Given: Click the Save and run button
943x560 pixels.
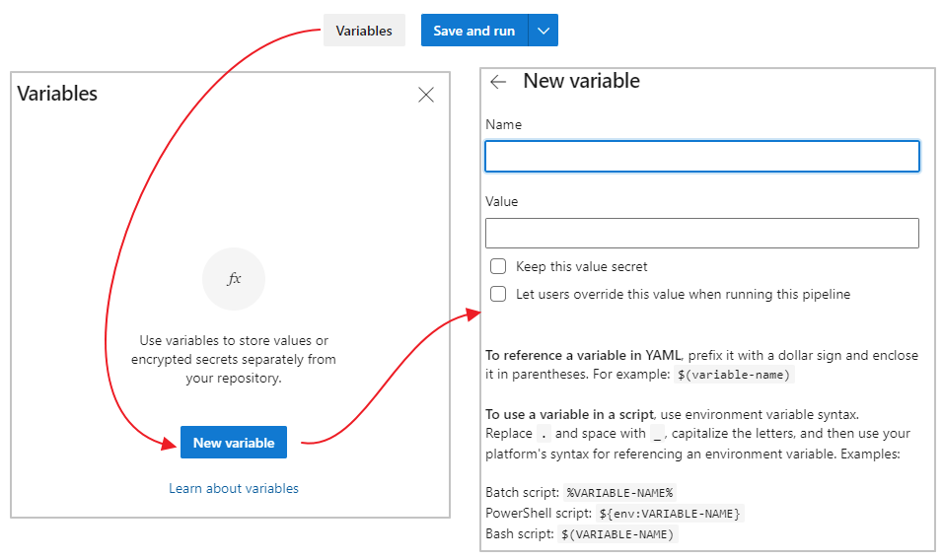Looking at the screenshot, I should coord(474,31).
